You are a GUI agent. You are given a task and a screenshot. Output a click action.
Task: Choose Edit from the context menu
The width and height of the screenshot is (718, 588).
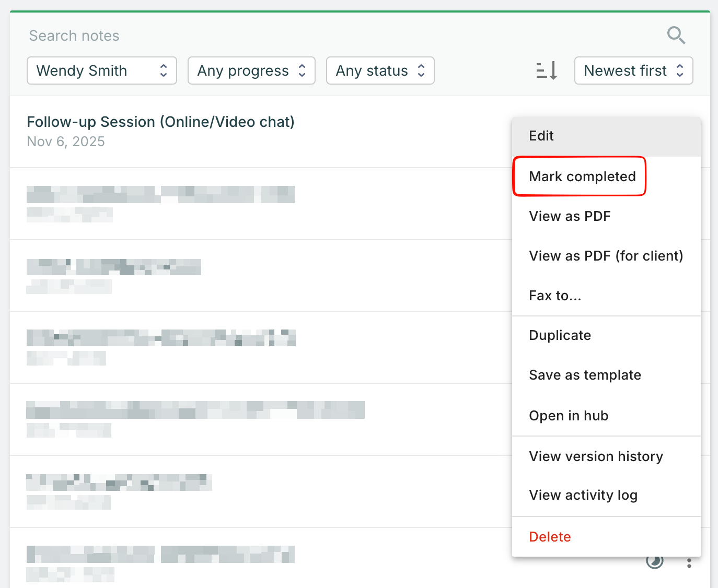(x=541, y=136)
